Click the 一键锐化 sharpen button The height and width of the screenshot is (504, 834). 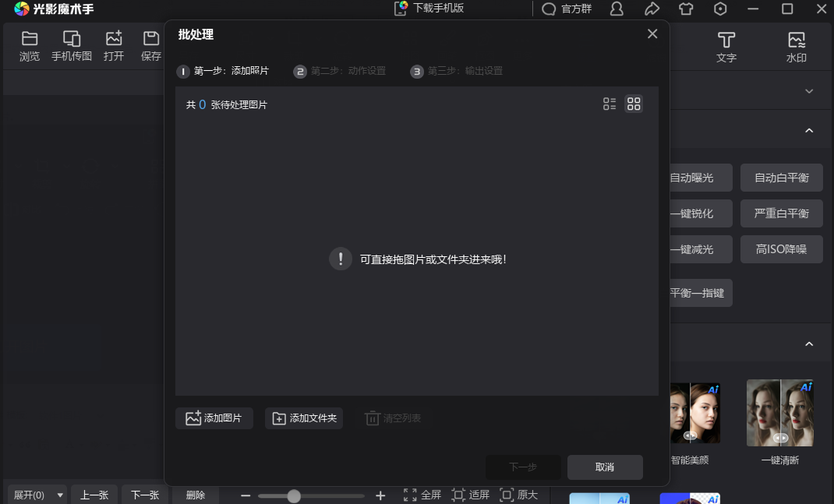coord(701,213)
